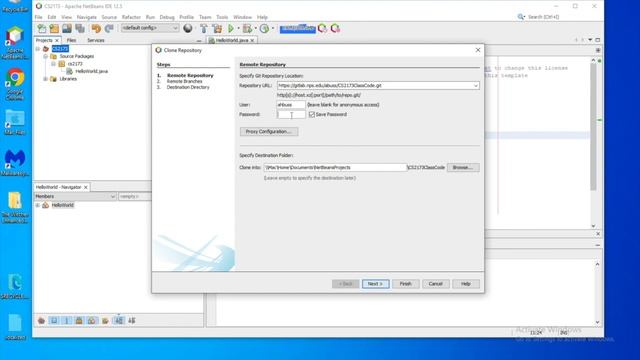Toggle the Save Password checkbox

click(312, 114)
